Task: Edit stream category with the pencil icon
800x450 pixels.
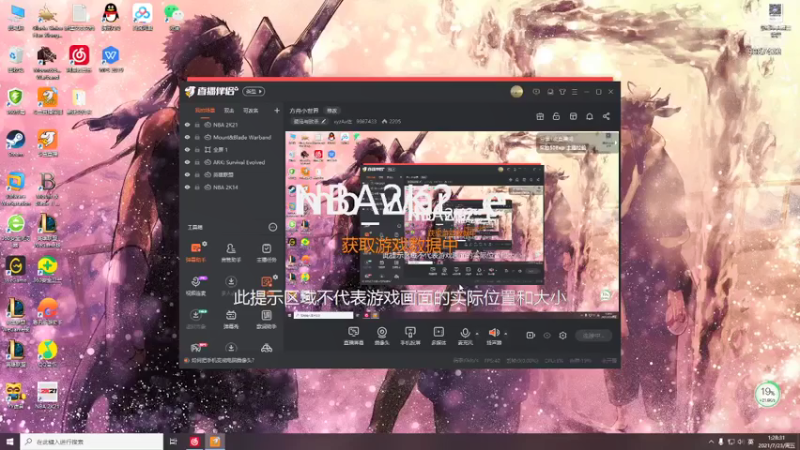Action: pyautogui.click(x=323, y=121)
